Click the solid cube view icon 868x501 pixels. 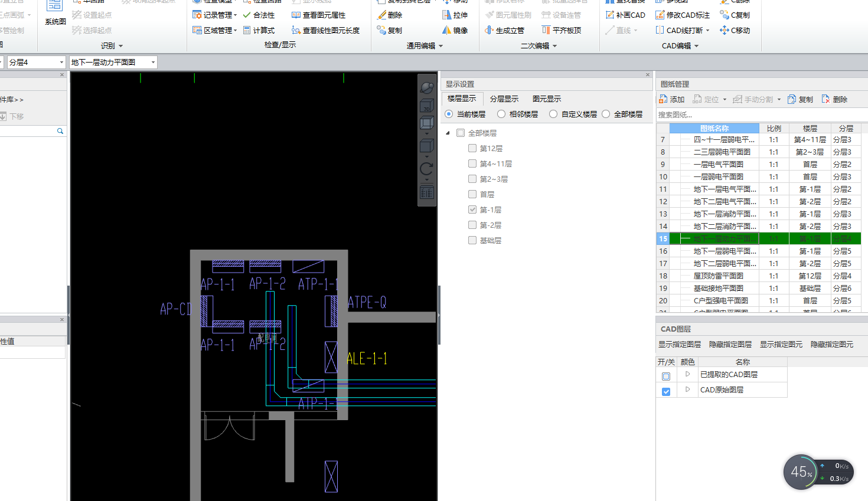[x=427, y=146]
